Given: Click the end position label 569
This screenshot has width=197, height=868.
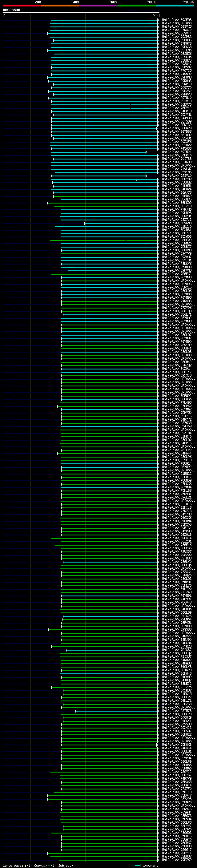Looking at the screenshot, I should [155, 15].
